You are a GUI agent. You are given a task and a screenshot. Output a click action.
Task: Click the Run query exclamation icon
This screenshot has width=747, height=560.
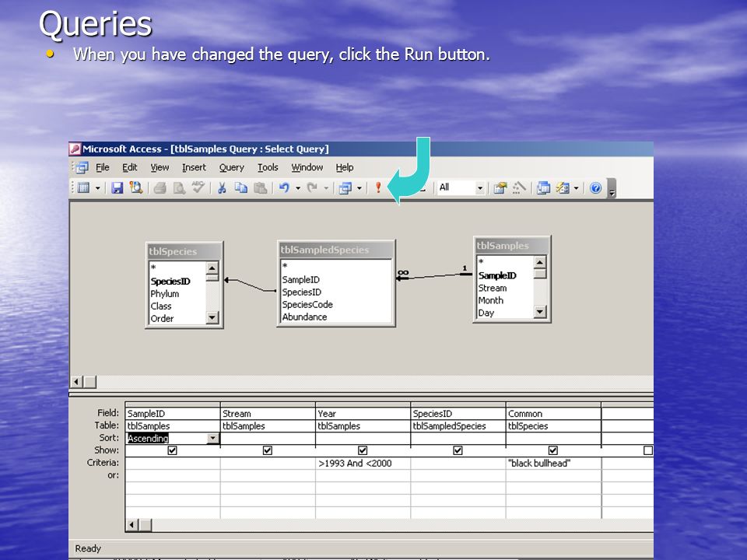[378, 187]
